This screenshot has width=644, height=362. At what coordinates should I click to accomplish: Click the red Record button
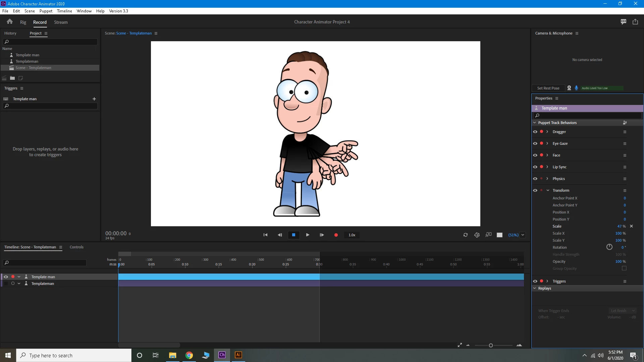pos(336,235)
